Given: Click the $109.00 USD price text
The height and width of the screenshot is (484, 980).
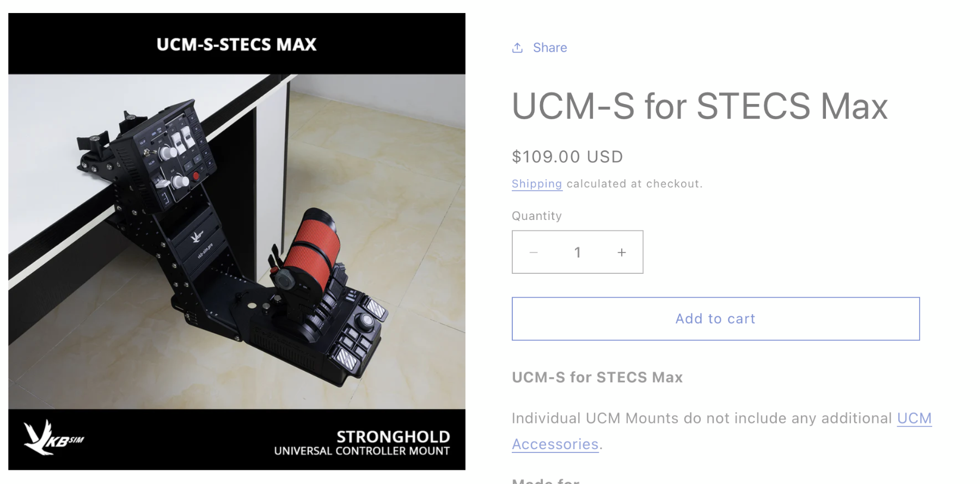Looking at the screenshot, I should click(x=567, y=157).
